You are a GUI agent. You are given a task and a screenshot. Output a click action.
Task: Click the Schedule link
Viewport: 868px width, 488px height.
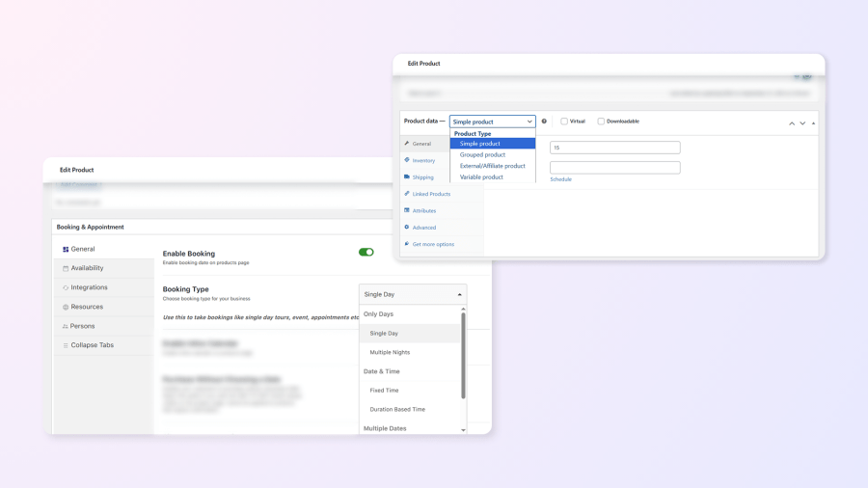[560, 179]
